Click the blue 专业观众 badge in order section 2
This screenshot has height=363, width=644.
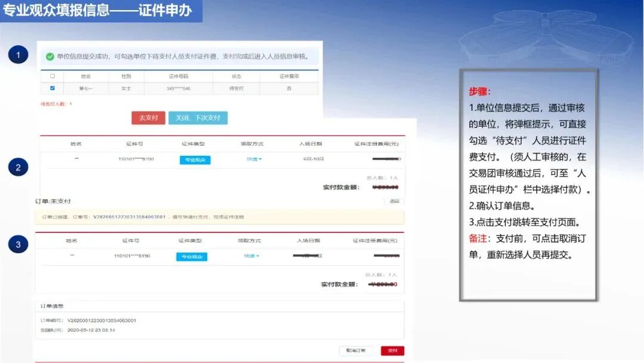195,160
